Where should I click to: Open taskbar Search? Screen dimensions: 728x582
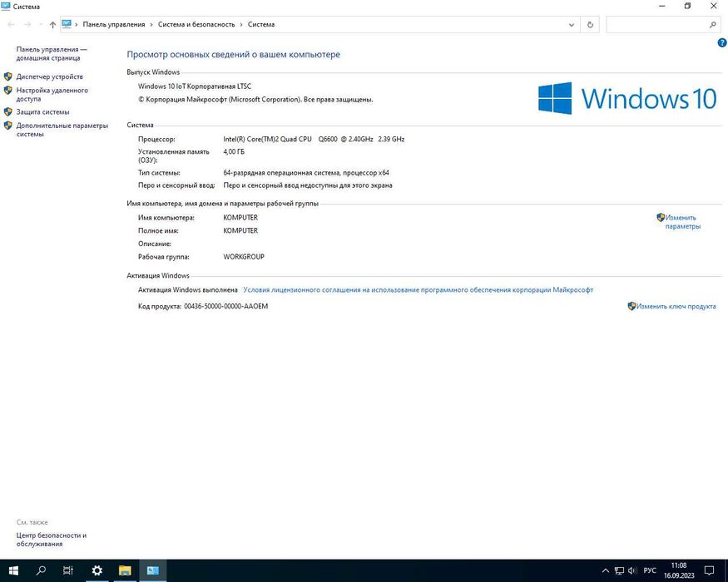pyautogui.click(x=41, y=570)
